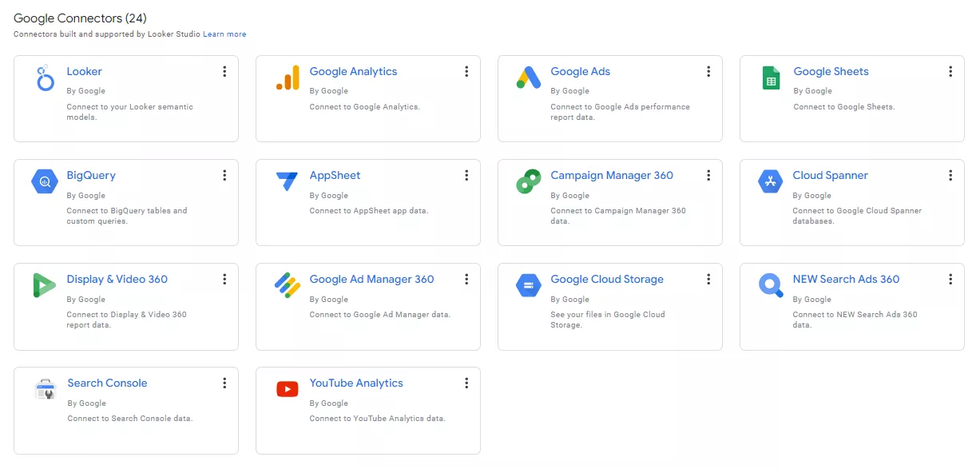Screen dimensions: 980x469
Task: Click the Cloud Spanner hexagon icon
Action: (x=771, y=182)
